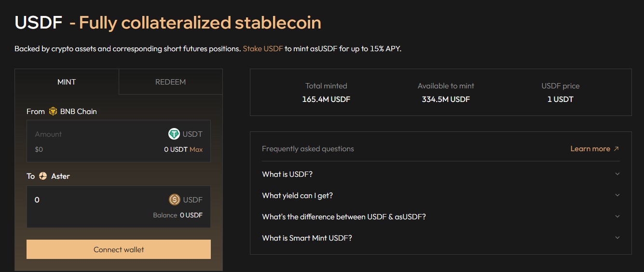Click Max to fill USDT amount
This screenshot has width=644, height=272.
tap(196, 149)
